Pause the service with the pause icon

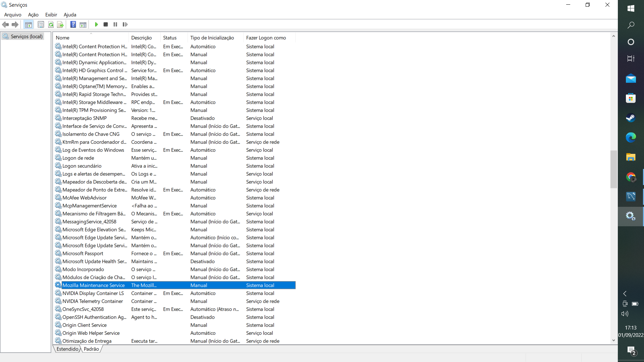115,24
